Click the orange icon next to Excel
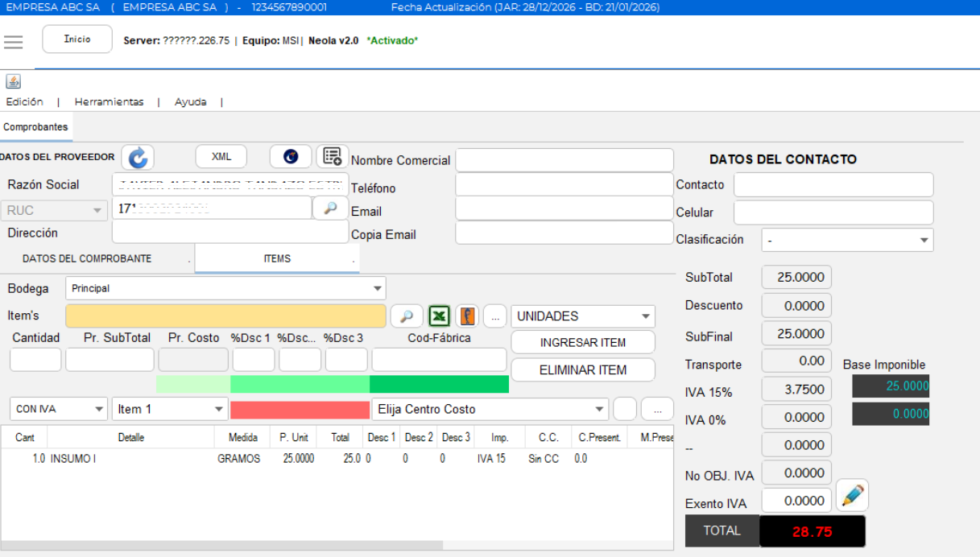 (x=467, y=316)
